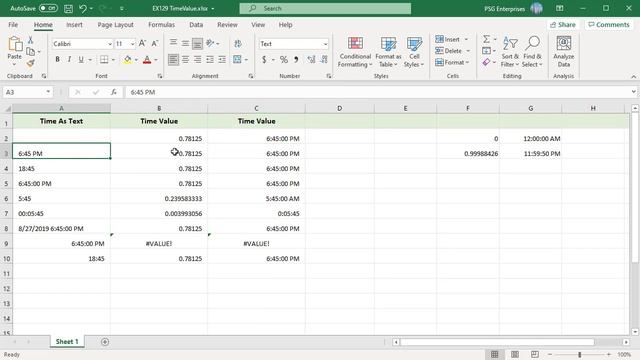This screenshot has height=360, width=640.
Task: Expand the Delete cells dropdown
Action: point(468,51)
